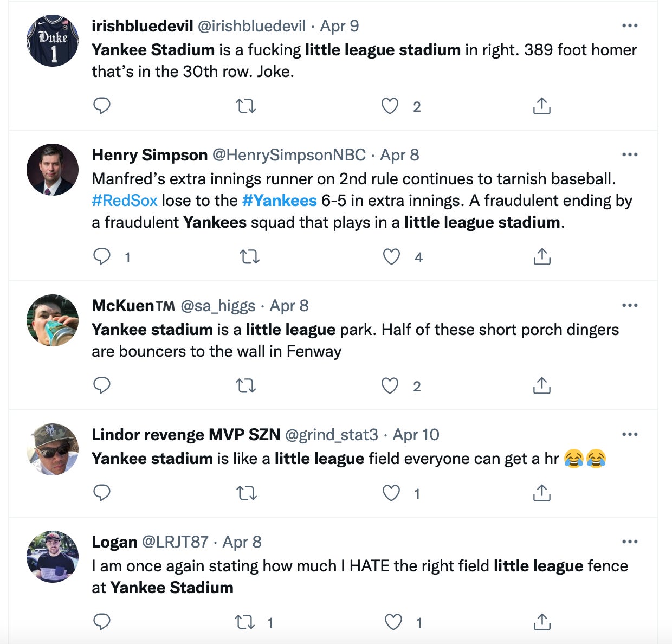Share McKuen's tweet

[x=541, y=385]
